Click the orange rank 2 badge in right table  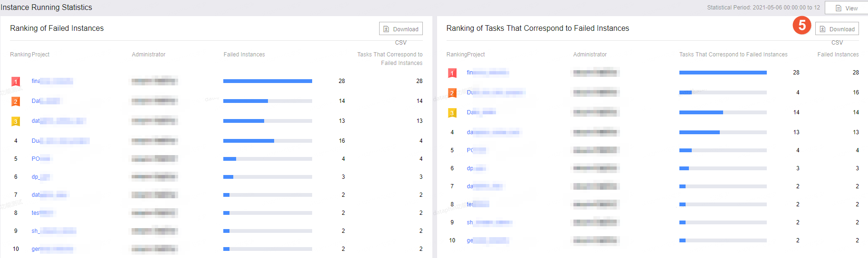pos(452,93)
